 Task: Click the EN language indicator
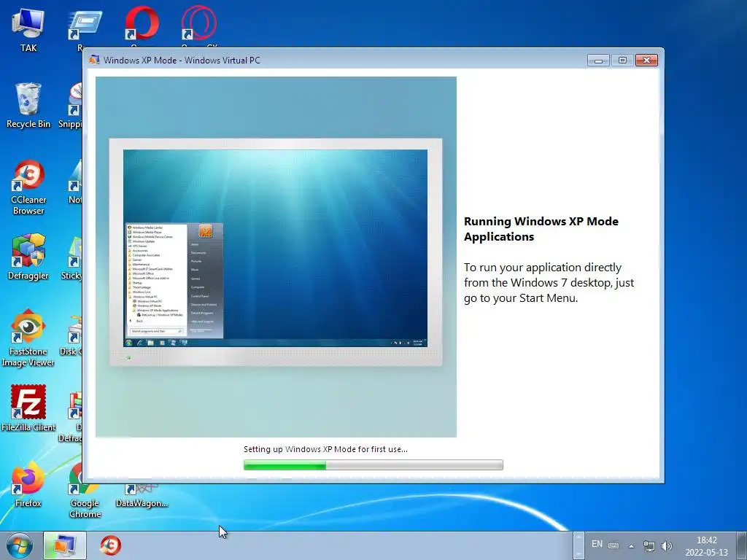click(597, 544)
